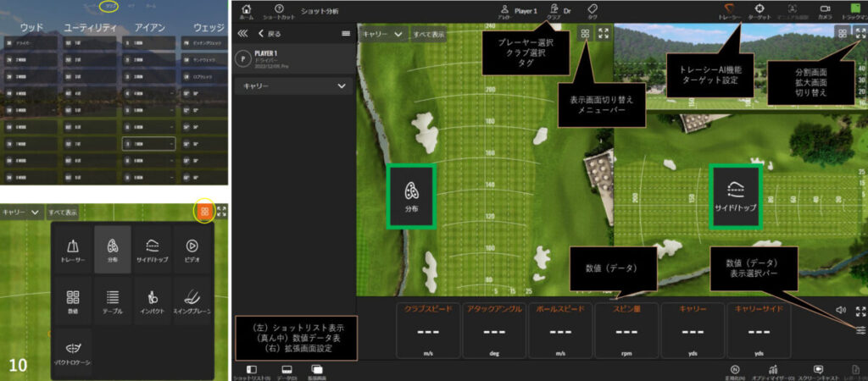
Task: Select the orange view-switch grid menu button
Action: tap(204, 212)
